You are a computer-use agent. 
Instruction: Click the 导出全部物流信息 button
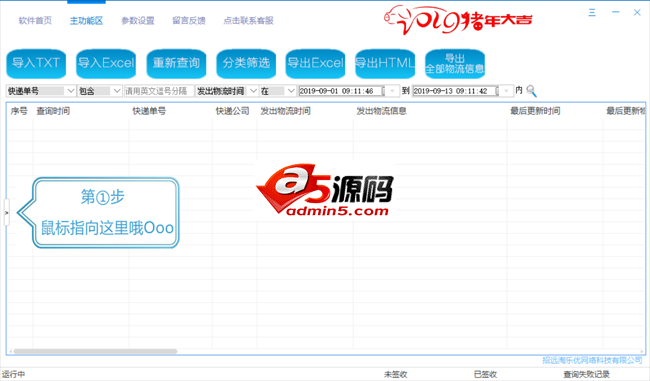[x=455, y=63]
